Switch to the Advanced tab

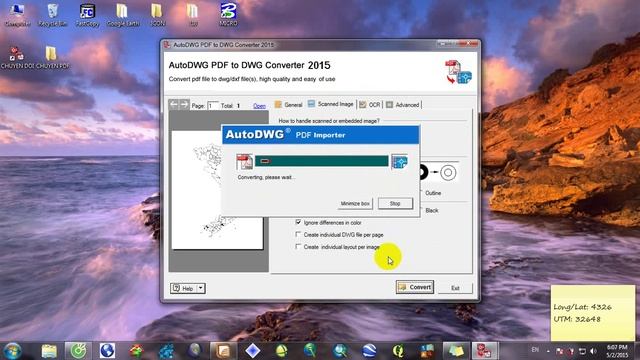pos(403,105)
